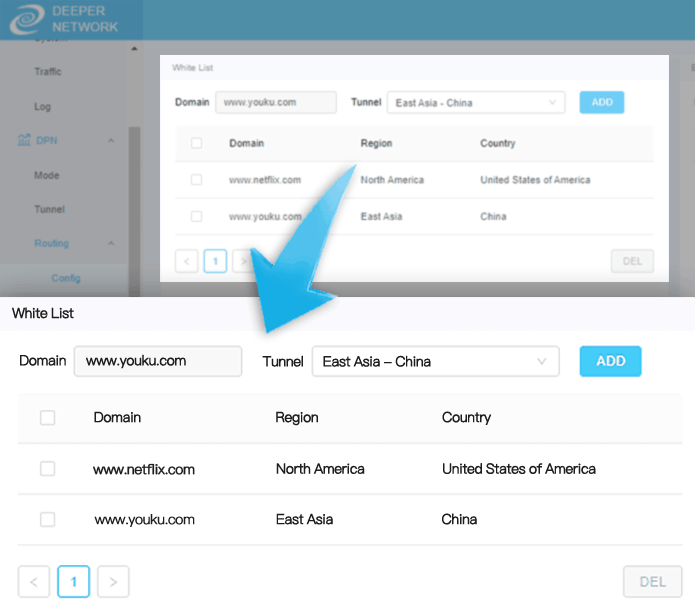
Task: Click large DEL button in enlarged panel
Action: coord(652,582)
